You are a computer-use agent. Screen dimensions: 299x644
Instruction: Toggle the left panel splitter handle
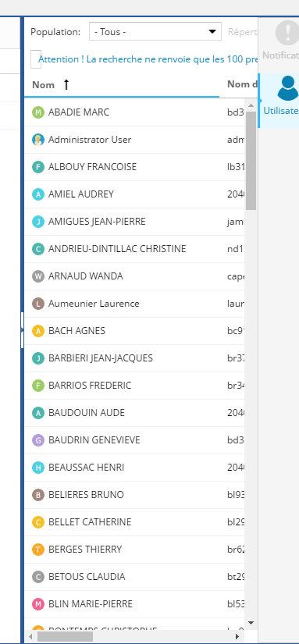pos(22,330)
